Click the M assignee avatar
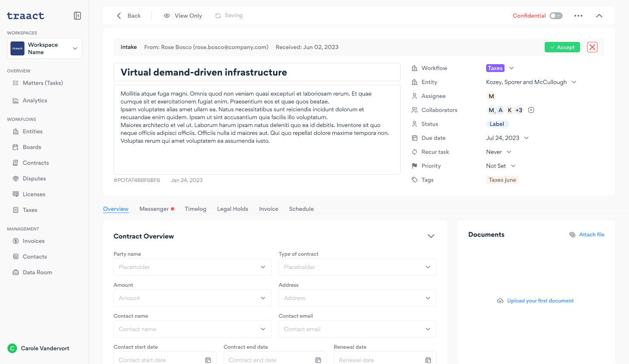629x364 pixels. [x=491, y=96]
